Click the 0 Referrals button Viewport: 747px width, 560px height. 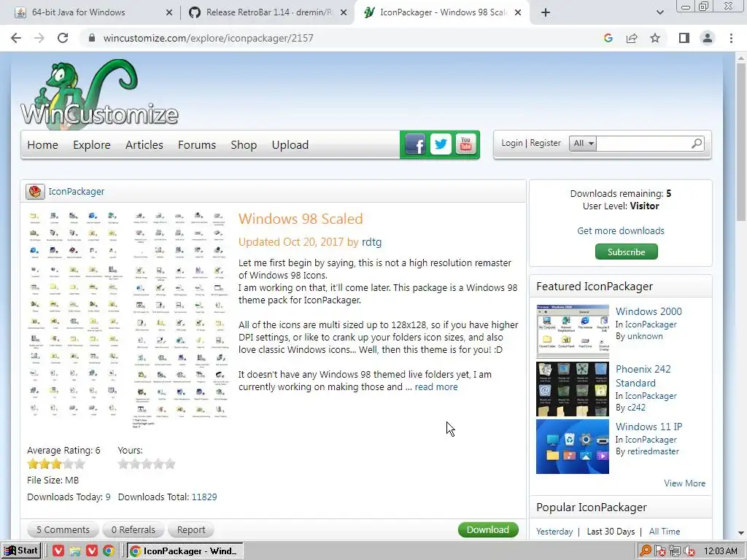[133, 530]
